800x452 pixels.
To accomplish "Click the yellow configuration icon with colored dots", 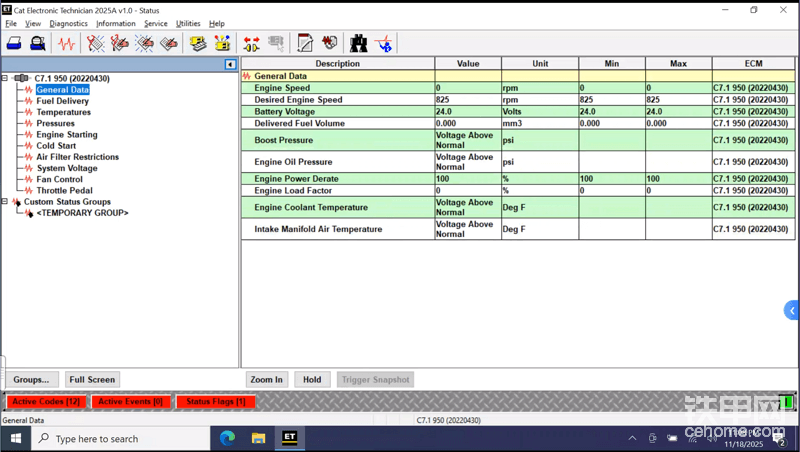I will [222, 43].
